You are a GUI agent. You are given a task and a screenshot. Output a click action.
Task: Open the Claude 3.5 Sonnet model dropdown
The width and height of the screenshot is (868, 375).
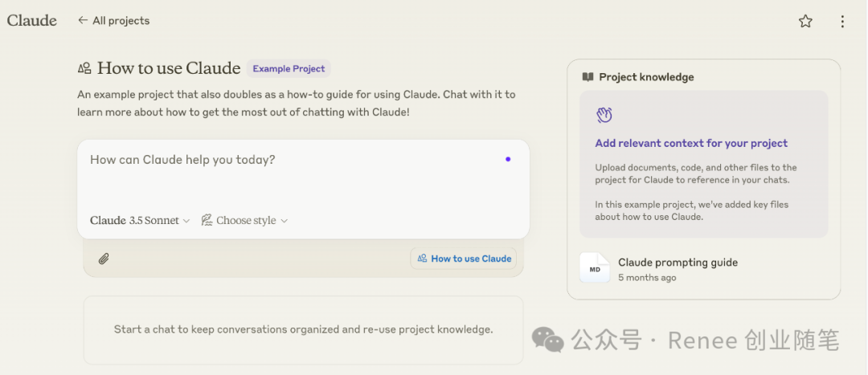pos(140,220)
